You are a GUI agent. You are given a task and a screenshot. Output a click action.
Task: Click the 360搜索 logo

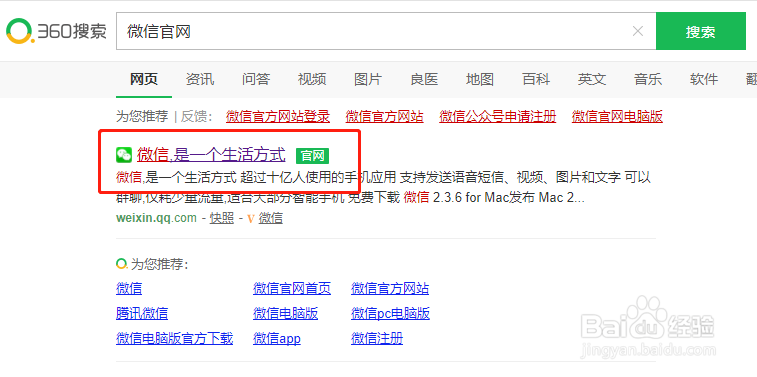pos(56,31)
